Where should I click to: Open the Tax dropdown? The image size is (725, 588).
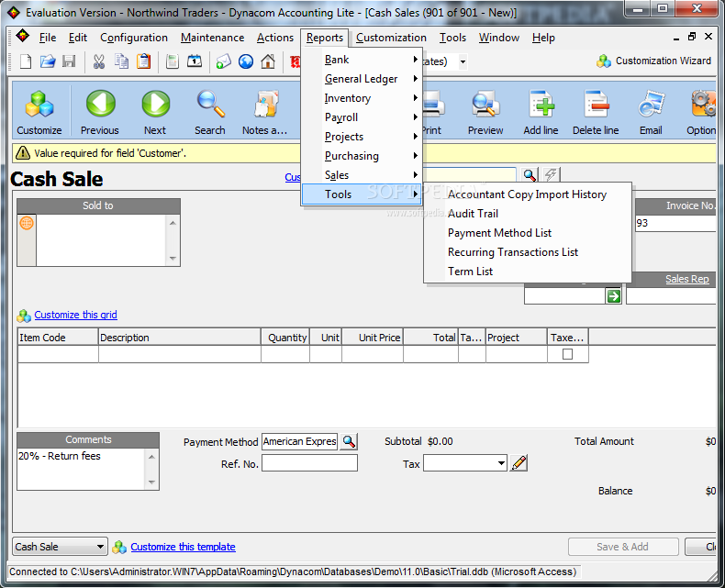click(x=501, y=462)
